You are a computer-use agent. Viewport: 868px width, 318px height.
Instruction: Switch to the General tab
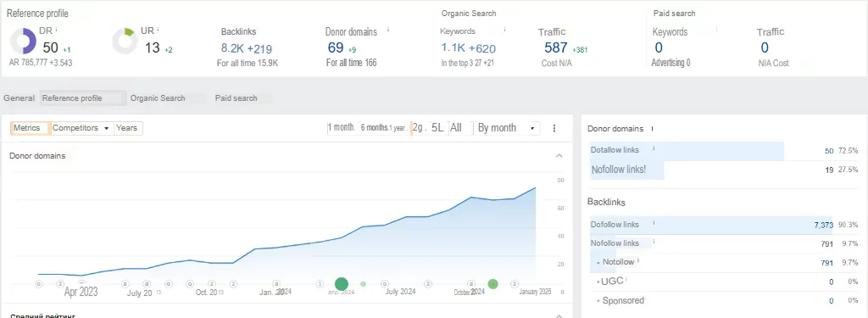pos(19,98)
